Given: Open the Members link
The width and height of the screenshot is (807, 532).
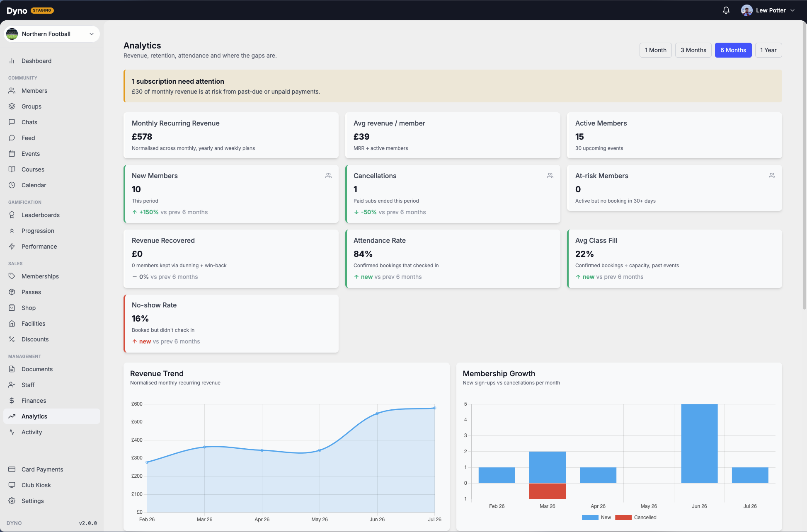Looking at the screenshot, I should point(52,91).
